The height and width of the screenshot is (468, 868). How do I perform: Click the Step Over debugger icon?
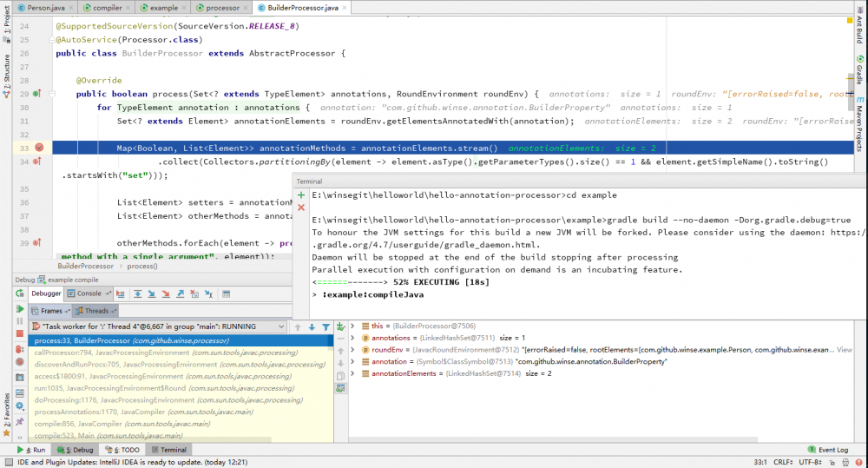[x=137, y=294]
